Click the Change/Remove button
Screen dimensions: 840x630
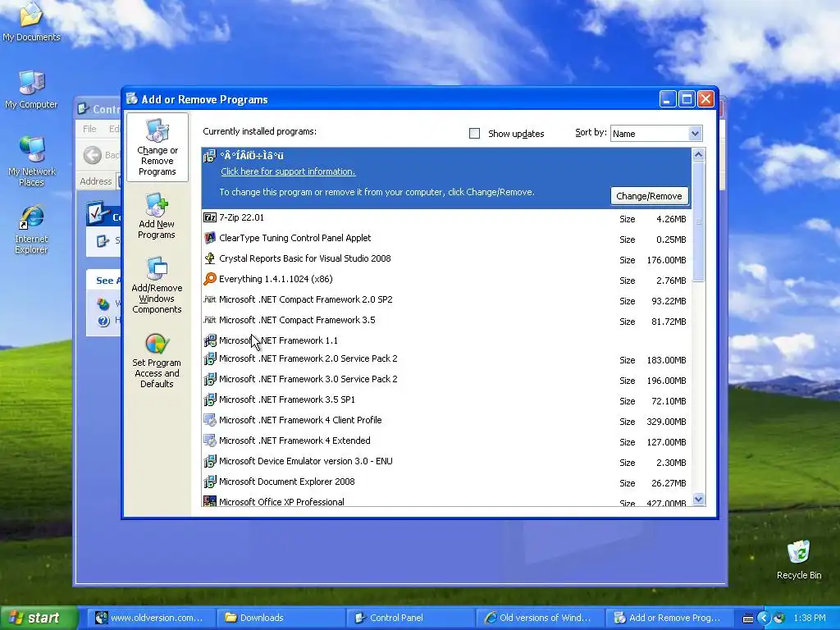pyautogui.click(x=649, y=196)
